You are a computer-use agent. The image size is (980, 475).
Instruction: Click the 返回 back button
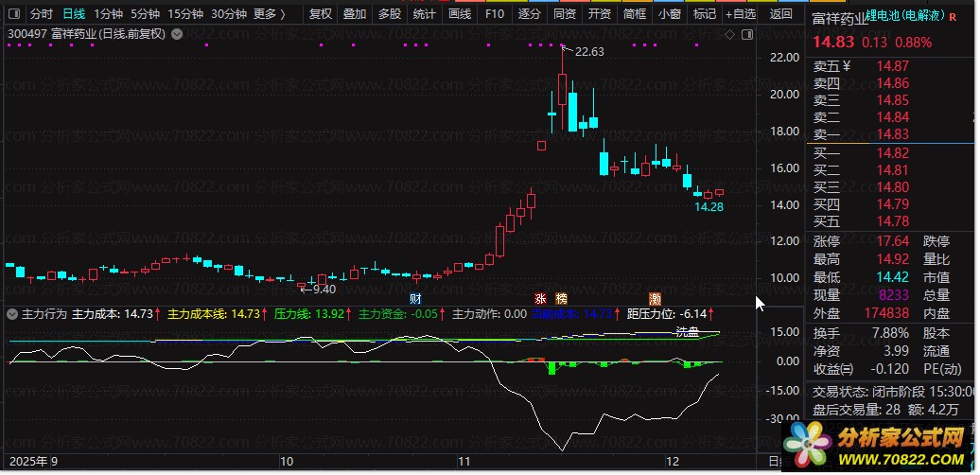781,14
